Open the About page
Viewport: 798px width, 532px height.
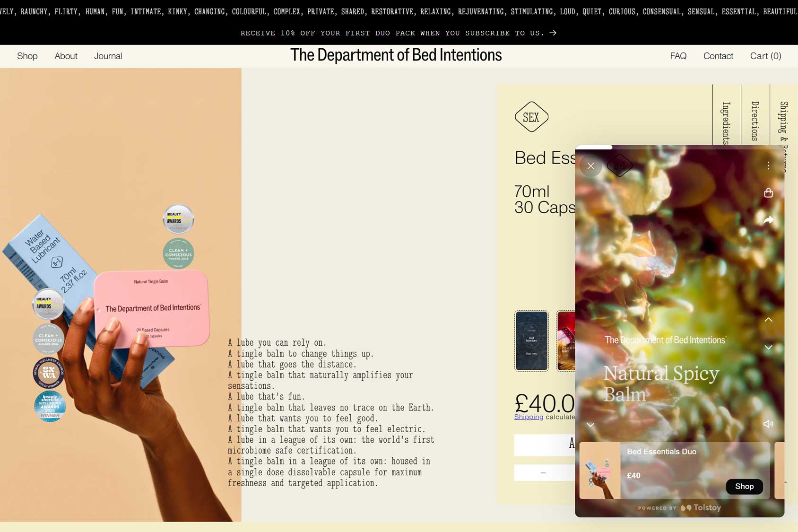[x=66, y=56]
